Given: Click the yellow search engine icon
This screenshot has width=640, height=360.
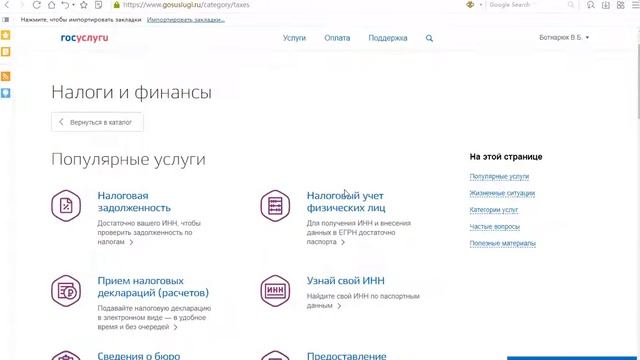Looking at the screenshot, I should point(470,5).
